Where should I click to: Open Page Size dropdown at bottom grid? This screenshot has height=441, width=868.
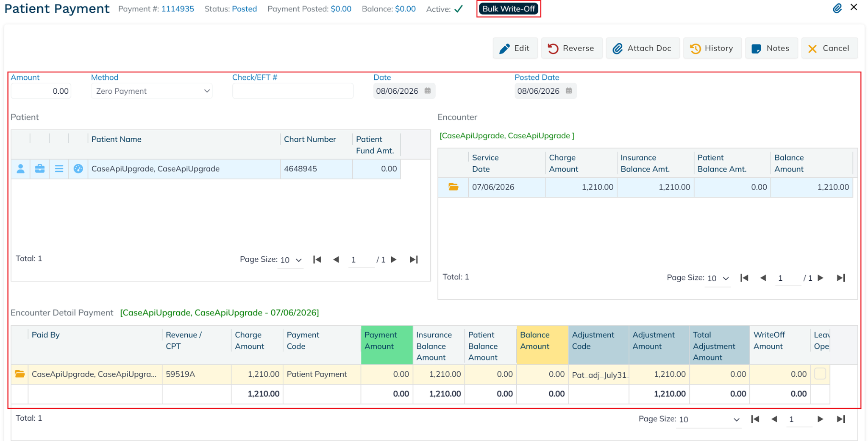pyautogui.click(x=709, y=419)
